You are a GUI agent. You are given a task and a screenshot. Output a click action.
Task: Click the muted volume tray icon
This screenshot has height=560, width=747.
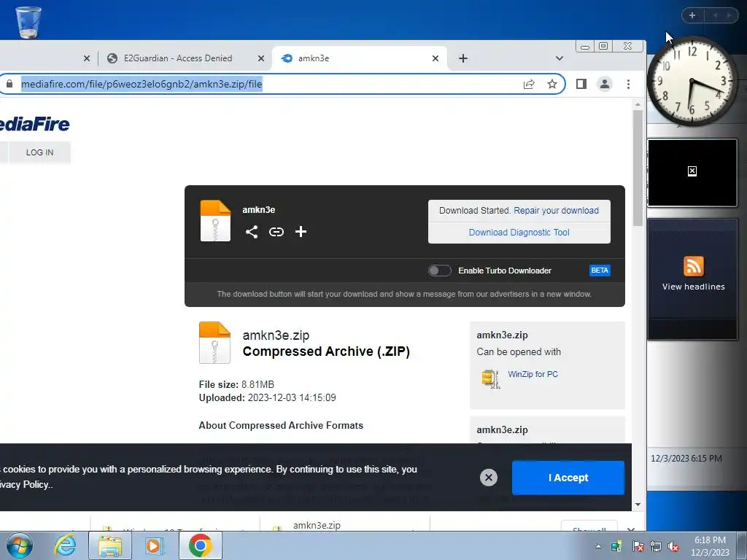673,546
